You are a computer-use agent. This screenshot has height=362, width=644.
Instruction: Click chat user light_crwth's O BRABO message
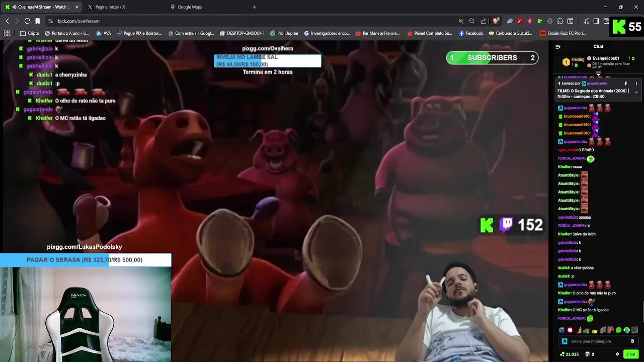[x=576, y=150]
